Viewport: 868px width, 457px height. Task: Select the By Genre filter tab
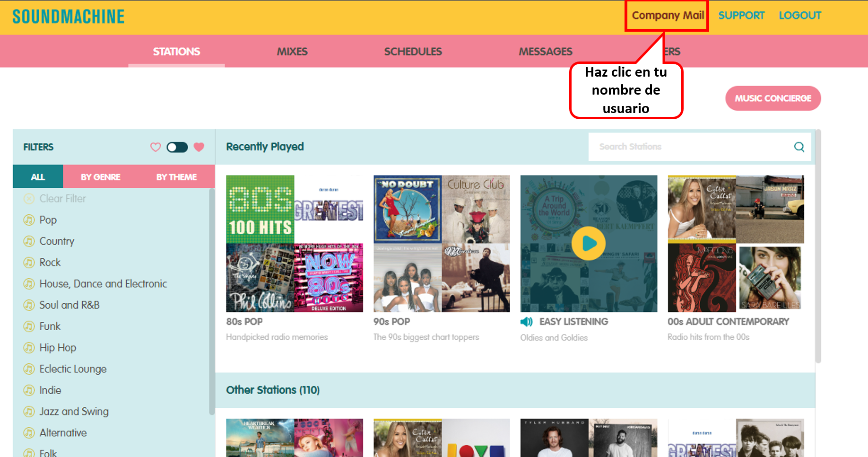100,177
